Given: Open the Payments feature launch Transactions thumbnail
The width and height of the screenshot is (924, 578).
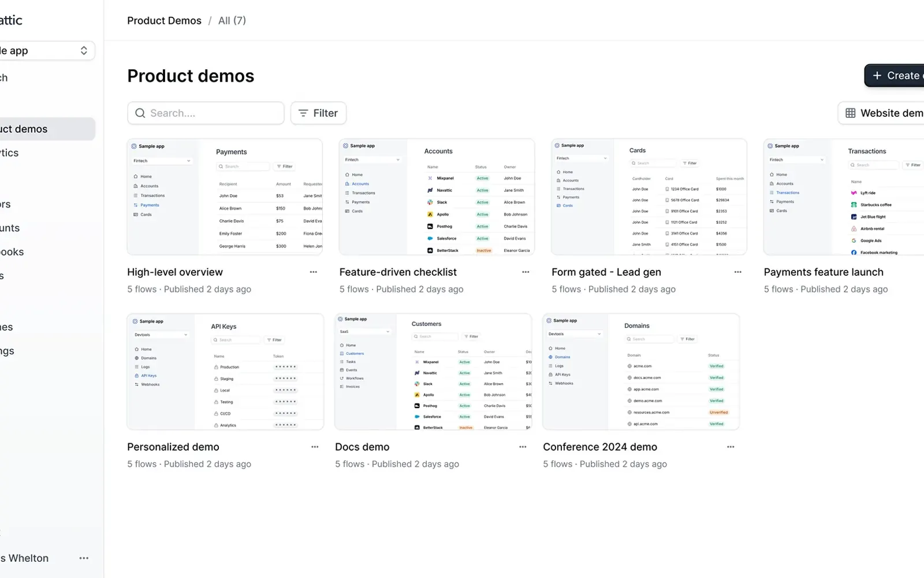Looking at the screenshot, I should pyautogui.click(x=844, y=197).
